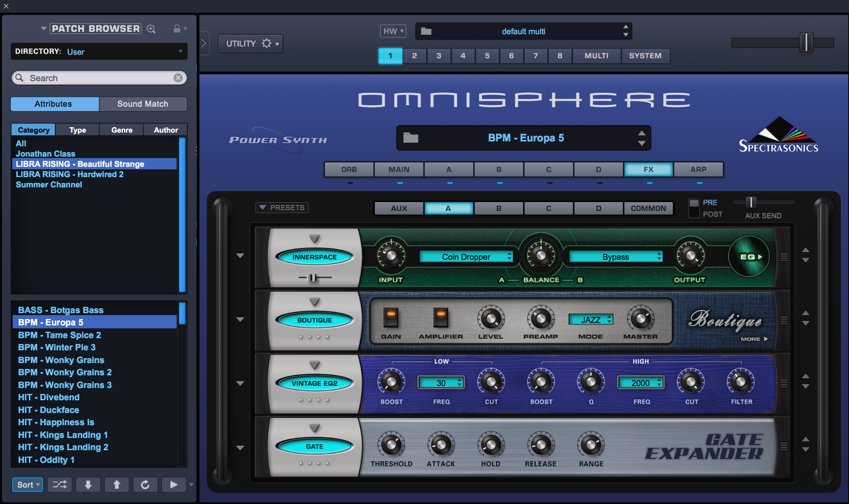Adjust the AUX SEND slider
Image resolution: width=849 pixels, height=504 pixels.
751,202
